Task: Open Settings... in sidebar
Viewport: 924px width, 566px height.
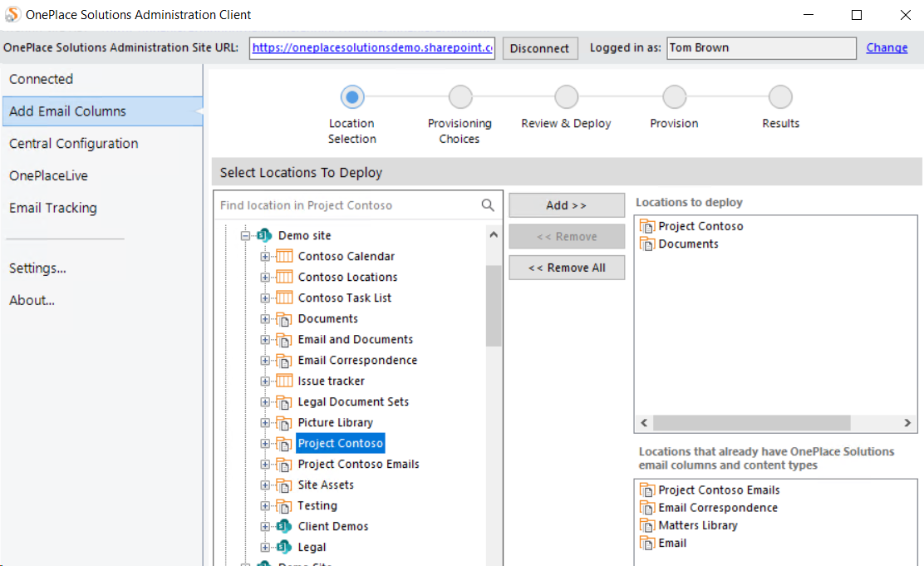Action: tap(102, 268)
